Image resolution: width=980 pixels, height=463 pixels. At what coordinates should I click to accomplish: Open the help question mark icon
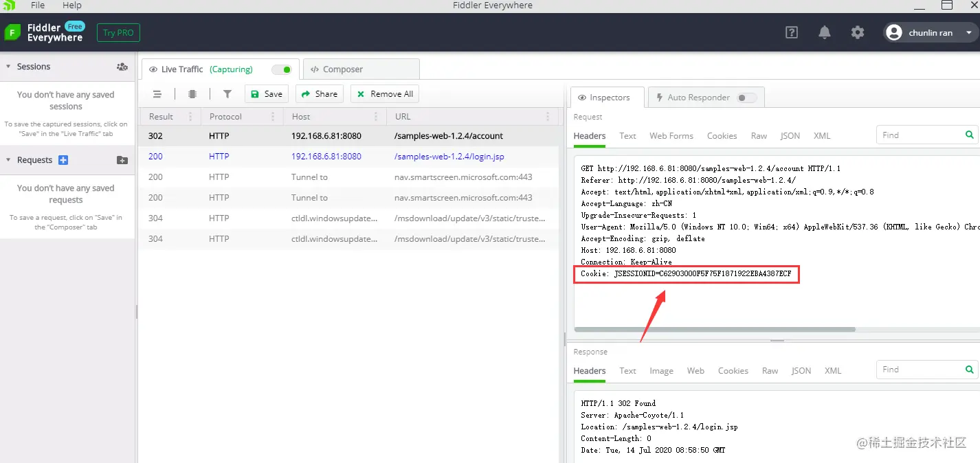(x=792, y=32)
